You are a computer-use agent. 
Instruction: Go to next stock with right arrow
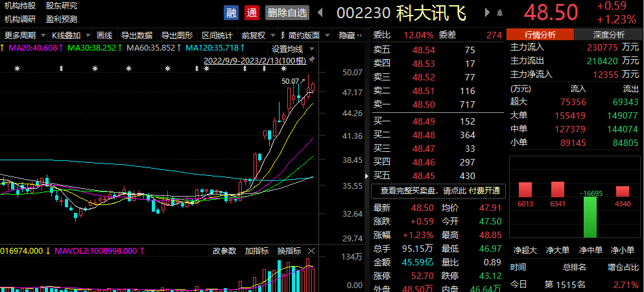tap(488, 13)
